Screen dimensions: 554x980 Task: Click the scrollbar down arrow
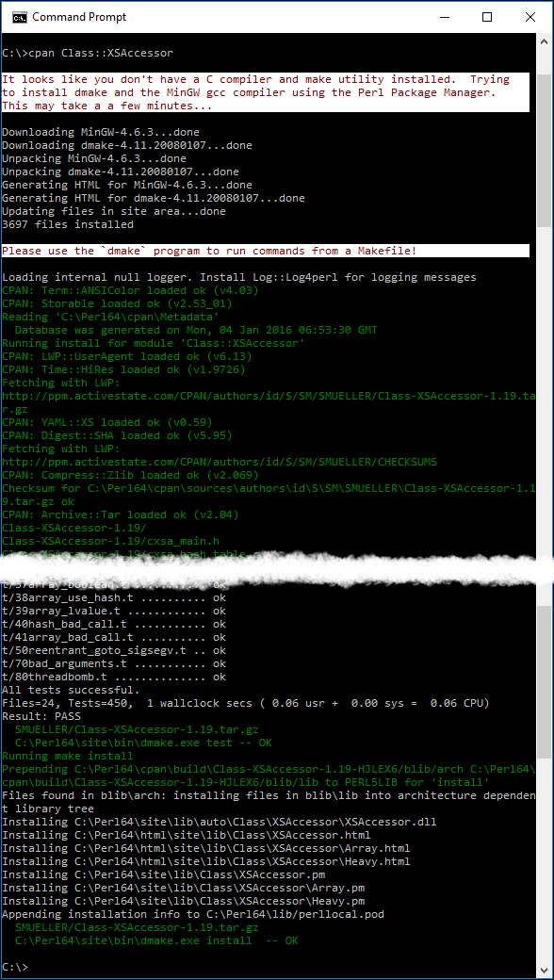click(x=545, y=968)
